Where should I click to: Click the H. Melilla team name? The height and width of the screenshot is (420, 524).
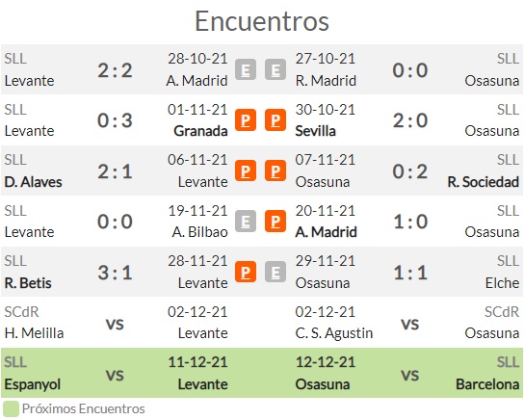[x=34, y=333]
